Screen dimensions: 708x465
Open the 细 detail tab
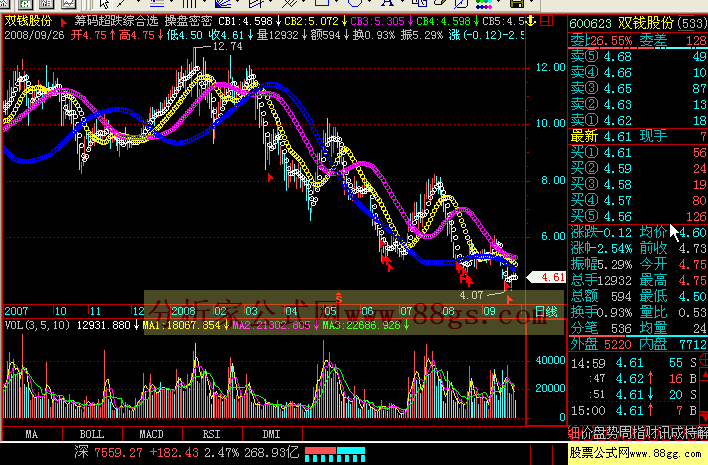coord(573,433)
